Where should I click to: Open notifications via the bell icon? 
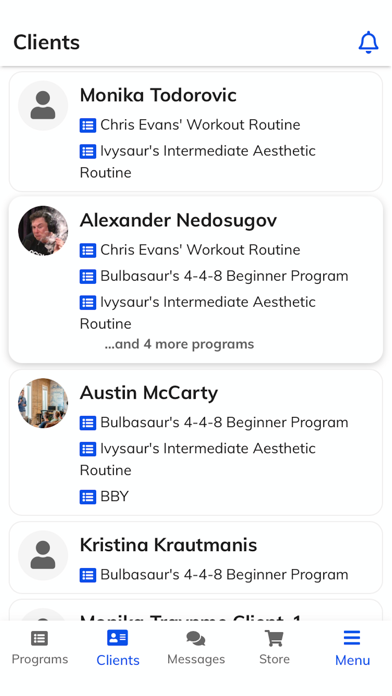(x=368, y=43)
